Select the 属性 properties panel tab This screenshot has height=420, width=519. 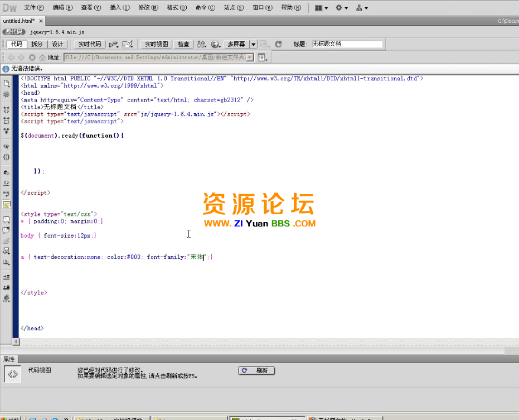point(9,359)
